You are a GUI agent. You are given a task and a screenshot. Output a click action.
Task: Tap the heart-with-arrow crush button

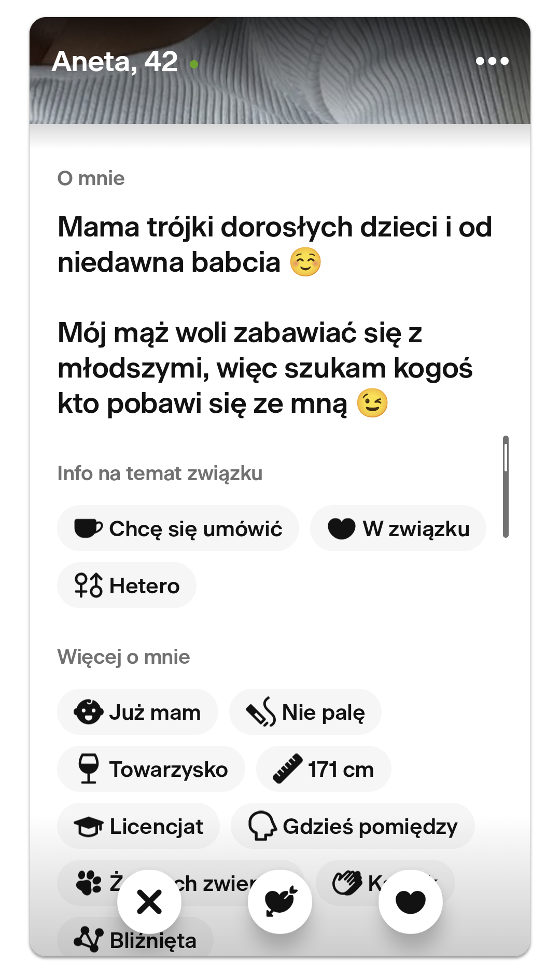(280, 901)
